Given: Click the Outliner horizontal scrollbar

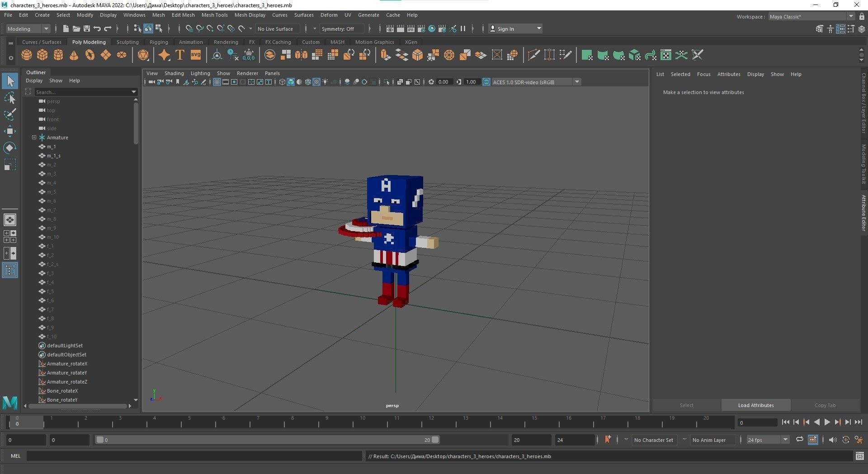Looking at the screenshot, I should pos(78,406).
